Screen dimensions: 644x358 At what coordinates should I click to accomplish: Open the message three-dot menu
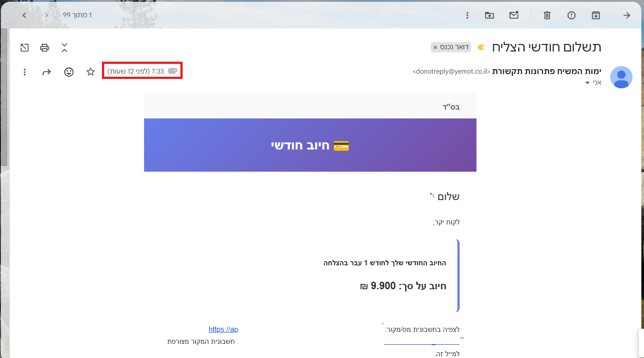(25, 72)
